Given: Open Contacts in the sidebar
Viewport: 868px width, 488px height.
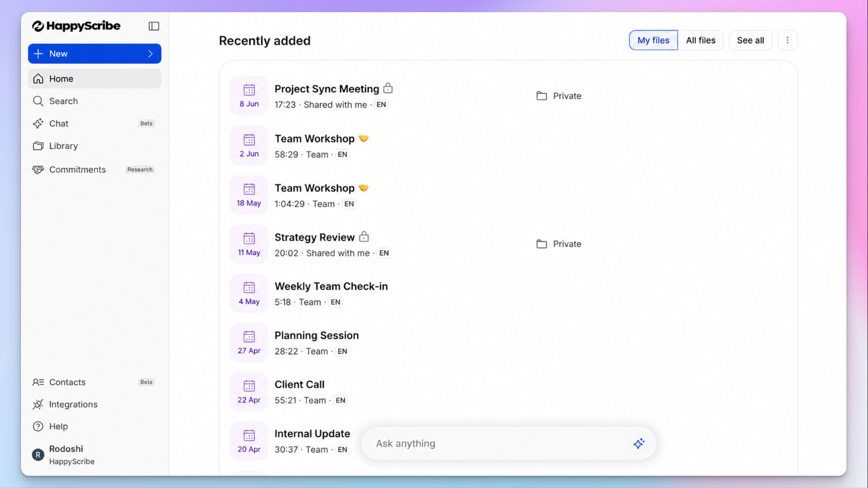Looking at the screenshot, I should (95, 382).
